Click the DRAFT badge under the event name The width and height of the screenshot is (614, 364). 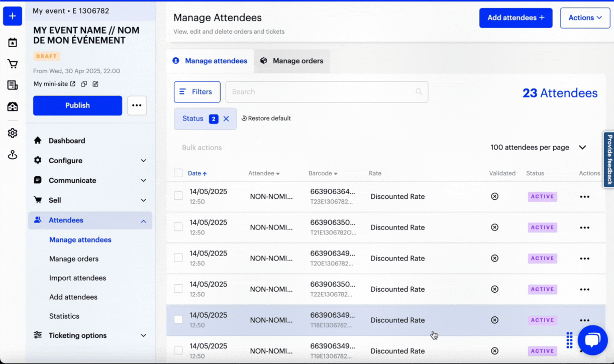47,56
